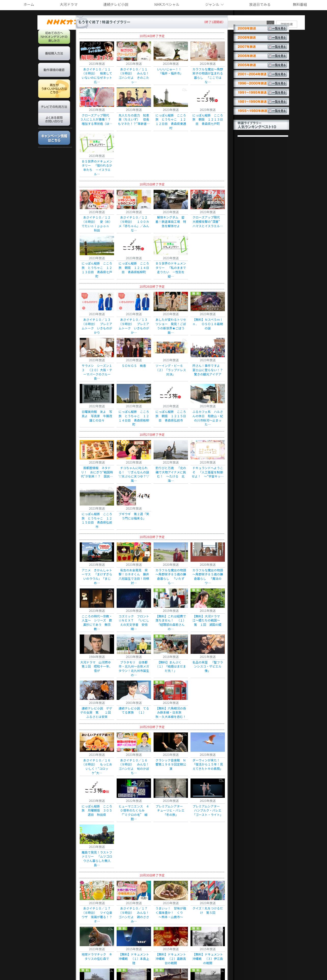Open lighthouse thumbnail for 青森県東通村 episode
The width and height of the screenshot is (327, 980).
171,97
